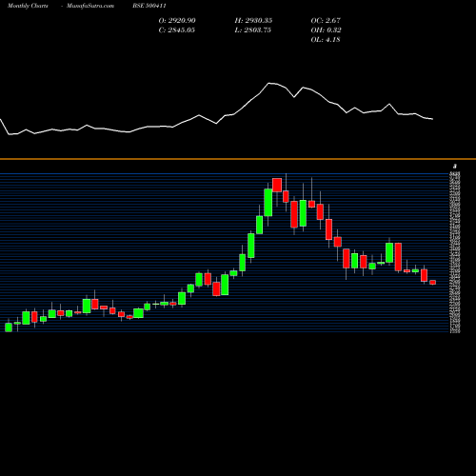Click the price axis labels on the right edge
This screenshot has width=476, height=476.
point(455,252)
